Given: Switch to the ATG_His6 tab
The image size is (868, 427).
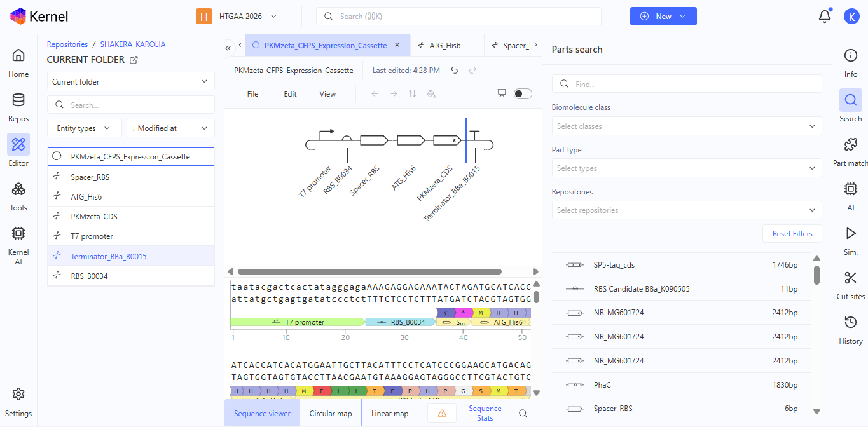Looking at the screenshot, I should (x=446, y=45).
